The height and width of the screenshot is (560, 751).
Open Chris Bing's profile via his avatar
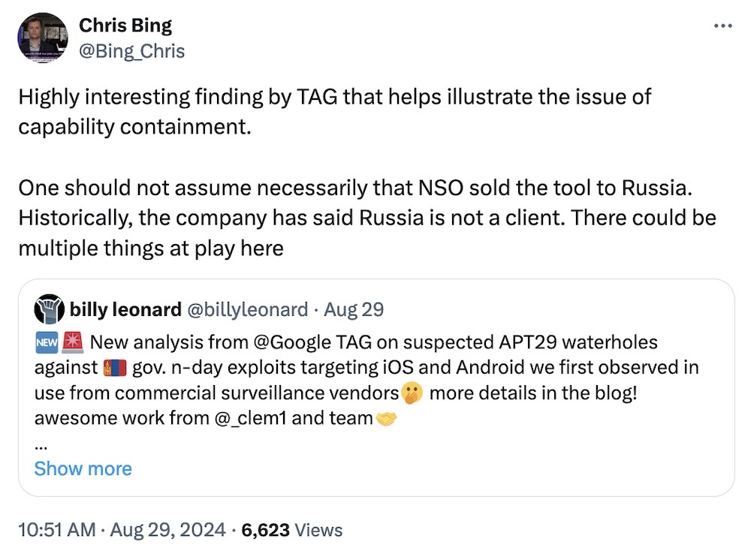pos(42,38)
